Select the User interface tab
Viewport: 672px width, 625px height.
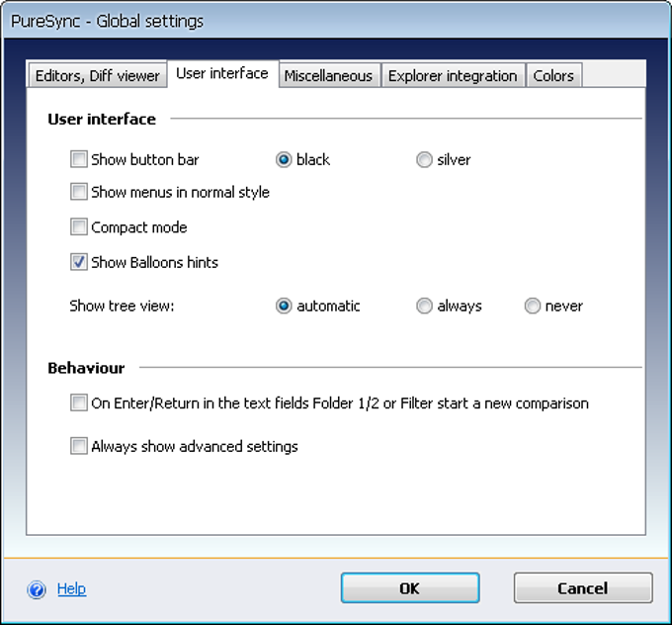coord(222,73)
